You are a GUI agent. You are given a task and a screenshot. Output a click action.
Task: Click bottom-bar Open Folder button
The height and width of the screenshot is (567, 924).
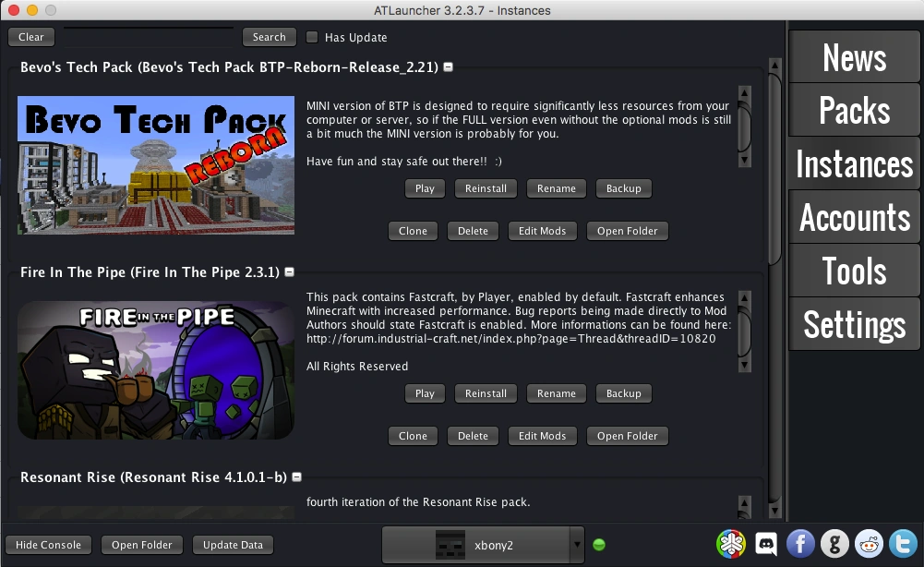(x=142, y=545)
